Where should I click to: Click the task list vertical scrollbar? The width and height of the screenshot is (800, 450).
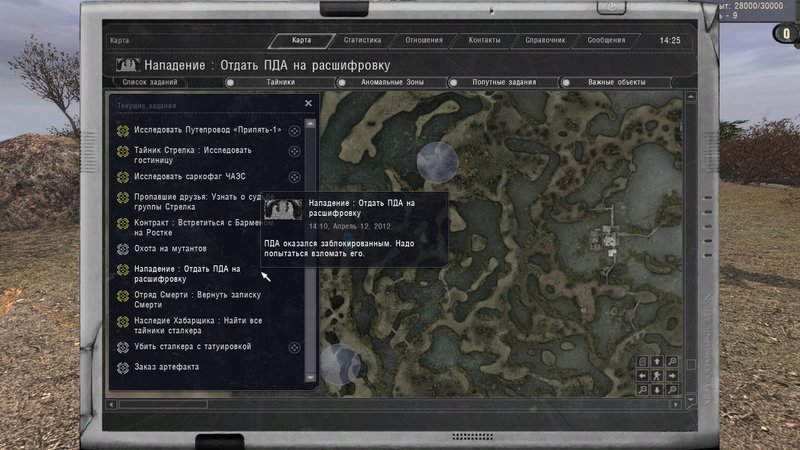tap(311, 250)
